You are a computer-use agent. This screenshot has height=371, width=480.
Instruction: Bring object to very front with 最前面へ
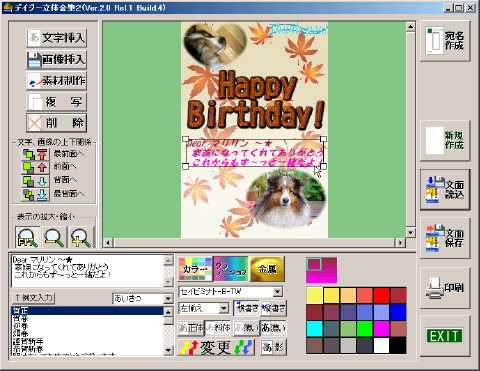pos(36,154)
